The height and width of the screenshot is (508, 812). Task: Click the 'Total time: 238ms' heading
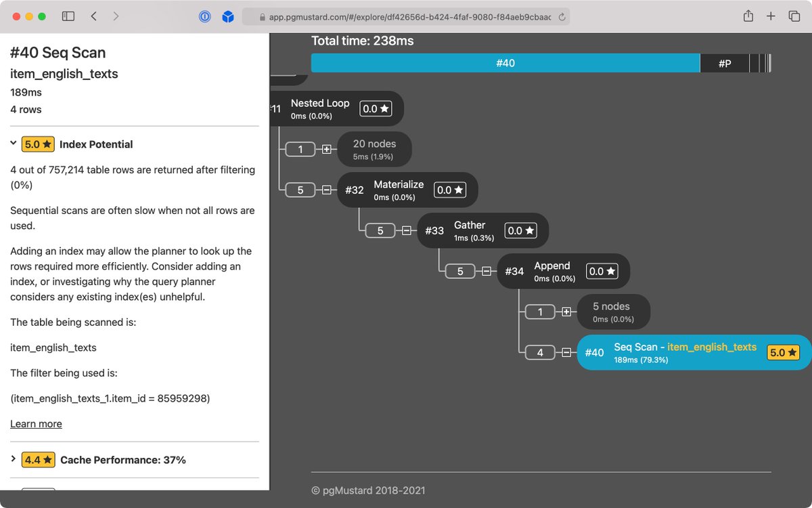coord(363,41)
